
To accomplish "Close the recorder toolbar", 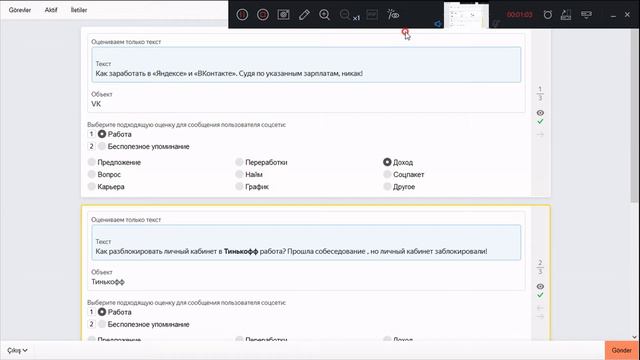I will (627, 15).
